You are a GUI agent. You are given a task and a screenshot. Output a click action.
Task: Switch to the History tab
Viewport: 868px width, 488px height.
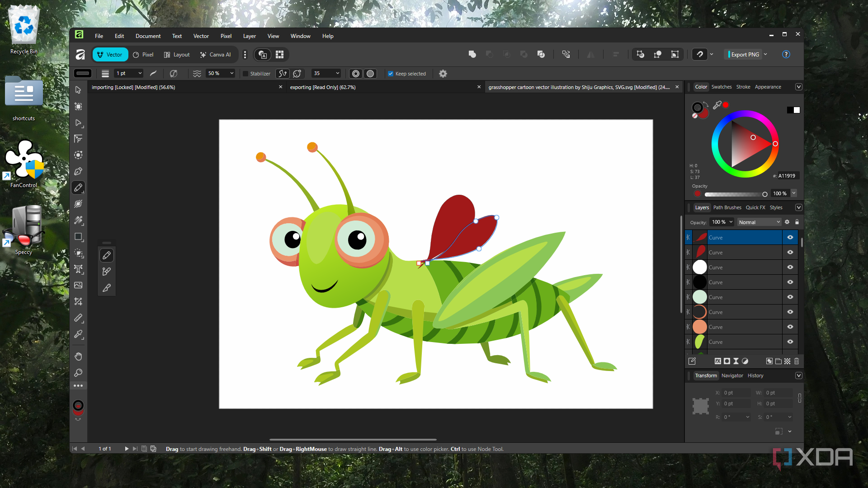pyautogui.click(x=755, y=375)
